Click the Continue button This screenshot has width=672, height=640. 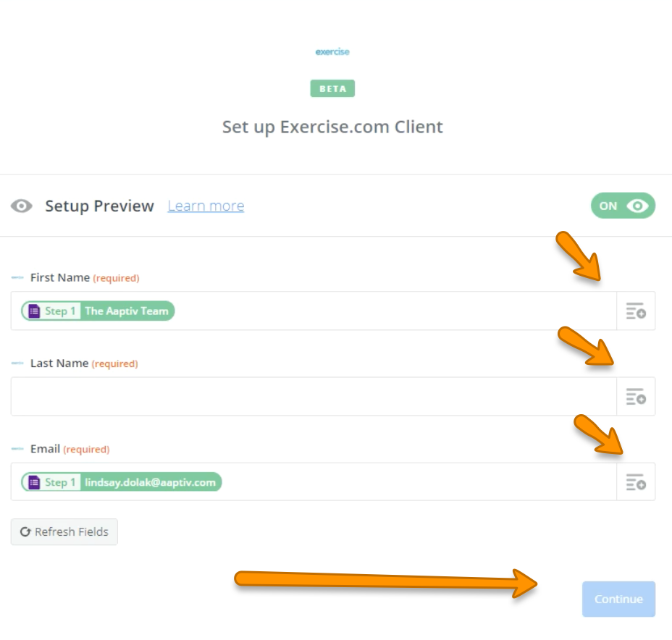618,599
